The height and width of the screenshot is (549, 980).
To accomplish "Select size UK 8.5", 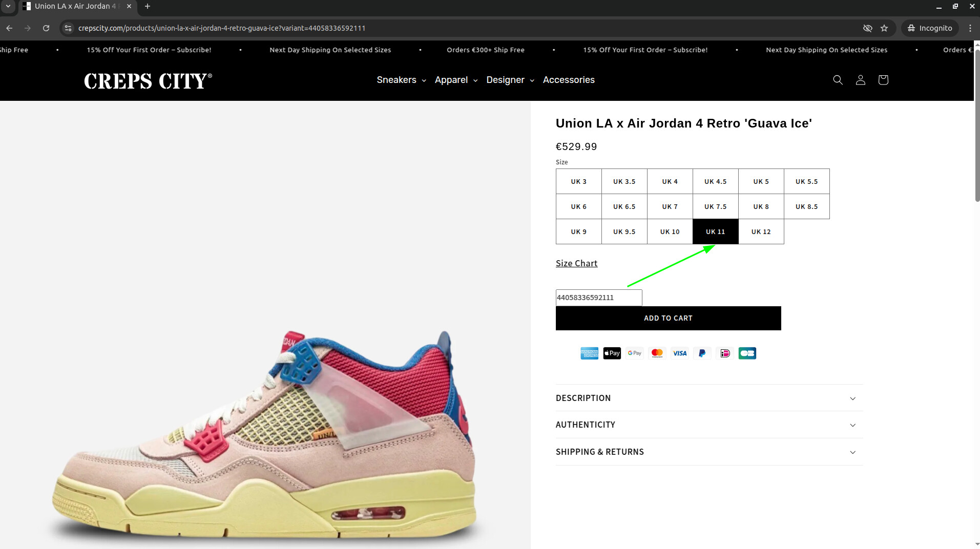I will click(x=806, y=206).
